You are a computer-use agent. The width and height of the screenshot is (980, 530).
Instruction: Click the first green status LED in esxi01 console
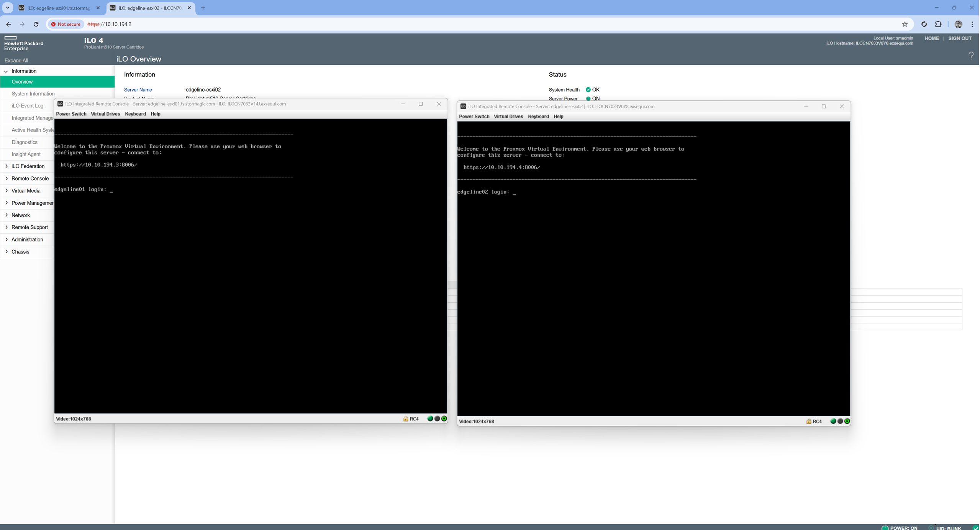click(430, 419)
